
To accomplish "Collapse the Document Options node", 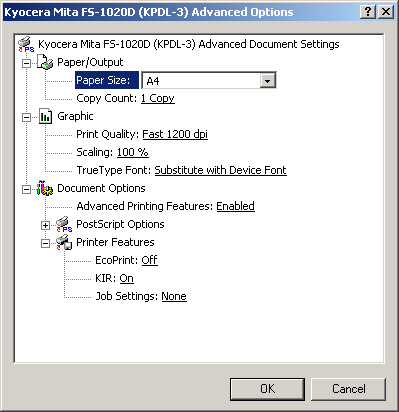I will (x=26, y=189).
